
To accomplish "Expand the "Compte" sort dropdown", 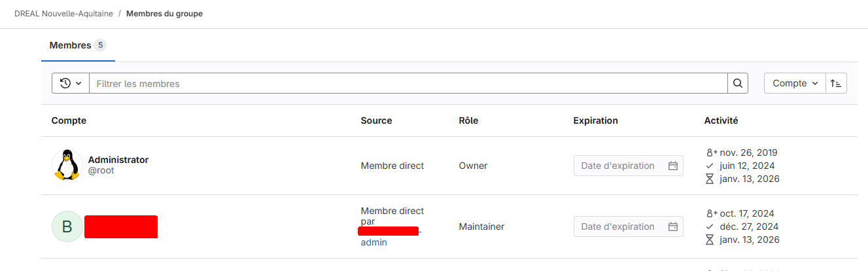I will (795, 83).
